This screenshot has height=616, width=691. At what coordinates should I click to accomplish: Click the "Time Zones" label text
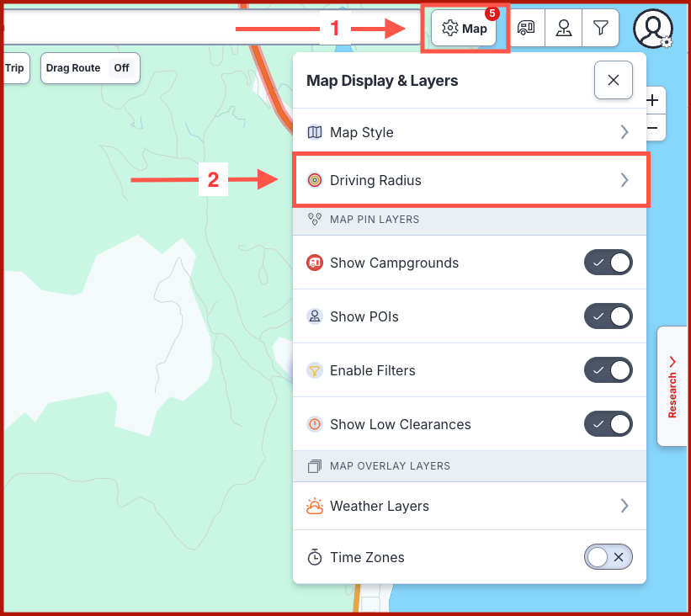click(x=367, y=557)
